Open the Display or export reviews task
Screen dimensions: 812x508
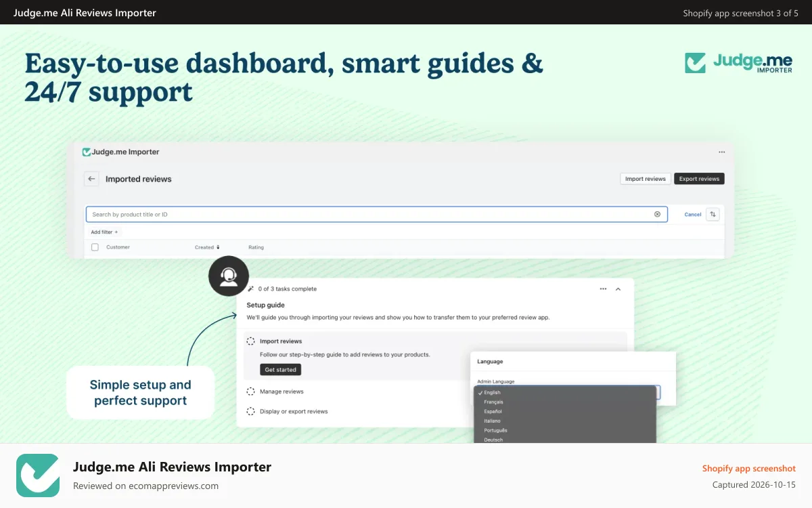294,411
